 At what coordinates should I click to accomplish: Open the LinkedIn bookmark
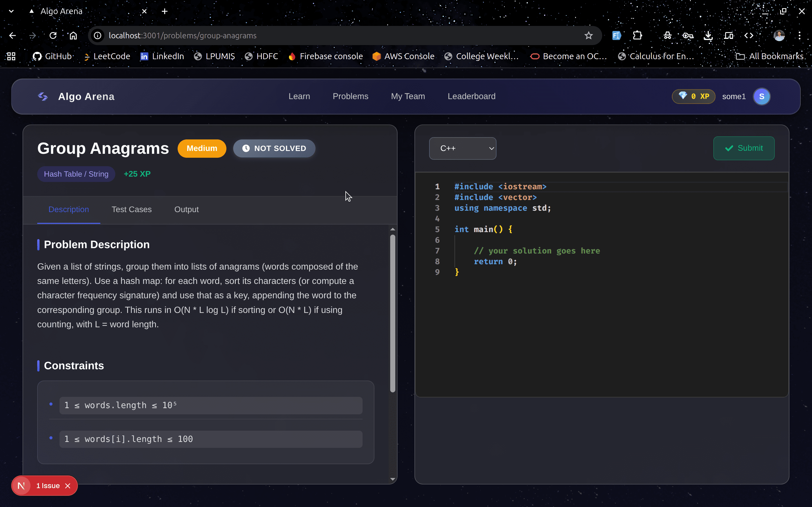point(162,56)
